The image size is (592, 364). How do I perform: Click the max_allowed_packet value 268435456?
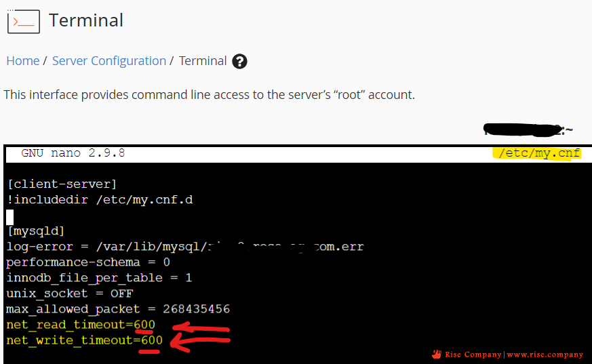197,309
